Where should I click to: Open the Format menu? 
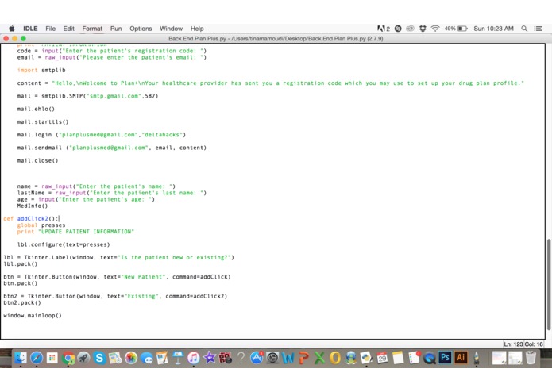coord(92,29)
